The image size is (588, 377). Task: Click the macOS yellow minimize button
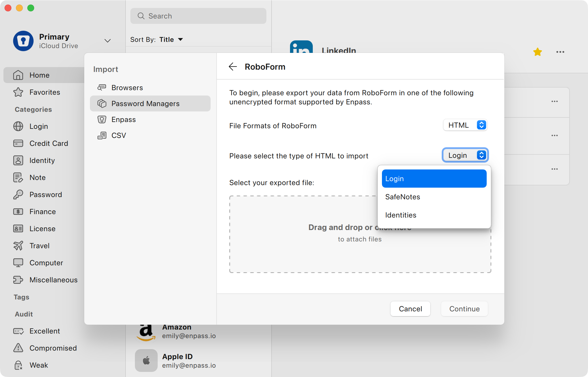19,8
